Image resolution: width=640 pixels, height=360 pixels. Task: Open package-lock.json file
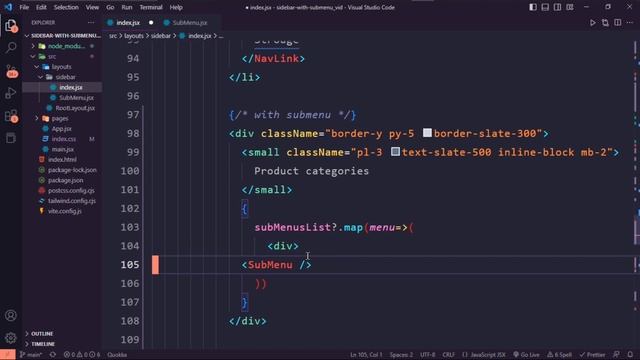[x=72, y=170]
